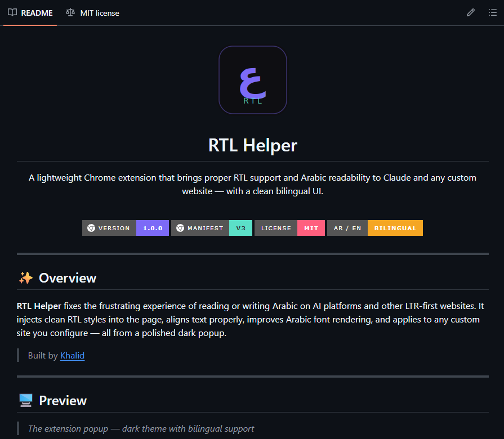
Task: Click bold 'RTL Helper' in Overview paragraph
Action: click(x=39, y=306)
